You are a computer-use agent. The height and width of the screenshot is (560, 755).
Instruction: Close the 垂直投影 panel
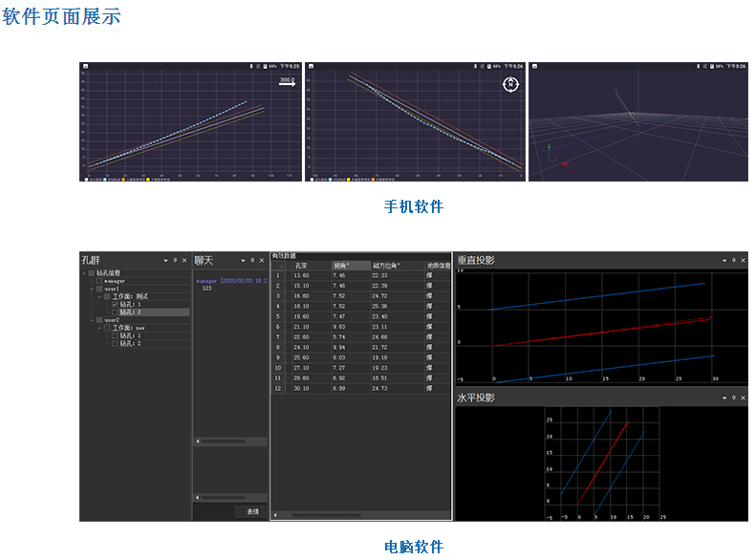pyautogui.click(x=743, y=260)
